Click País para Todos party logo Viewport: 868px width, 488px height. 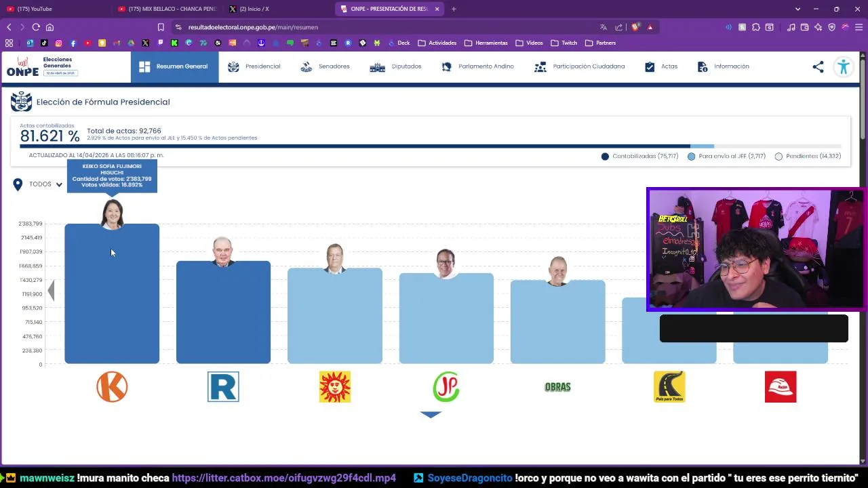(669, 387)
